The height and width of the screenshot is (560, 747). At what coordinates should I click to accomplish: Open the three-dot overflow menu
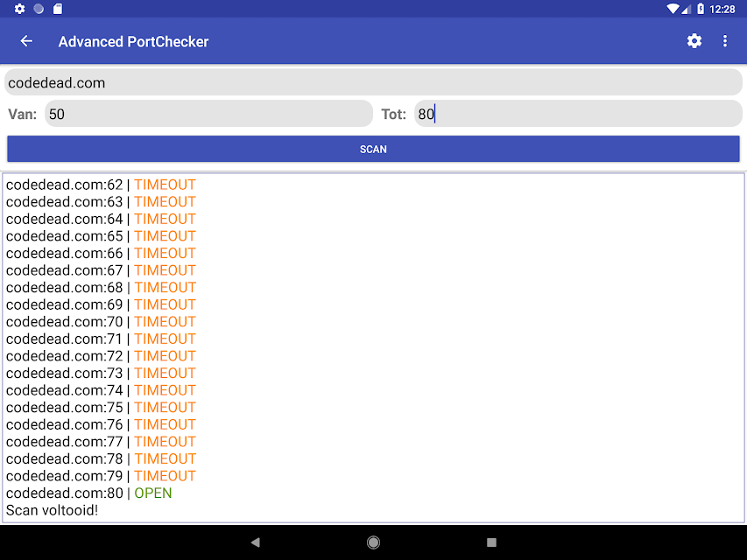tap(725, 41)
